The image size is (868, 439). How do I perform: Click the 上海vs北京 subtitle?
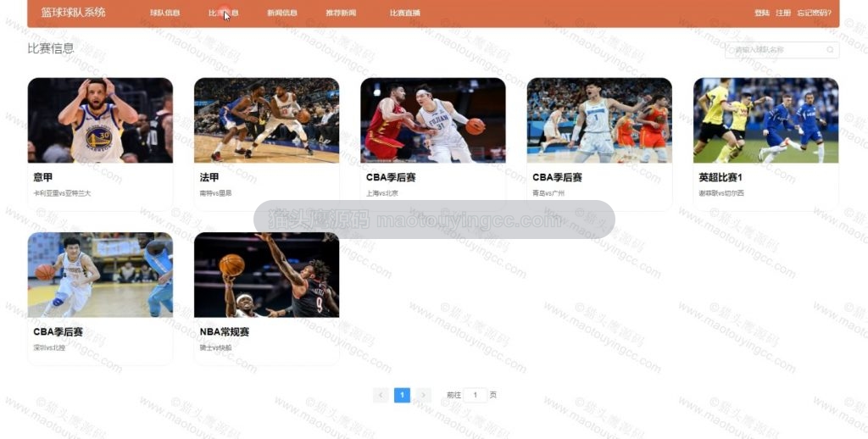[x=382, y=193]
